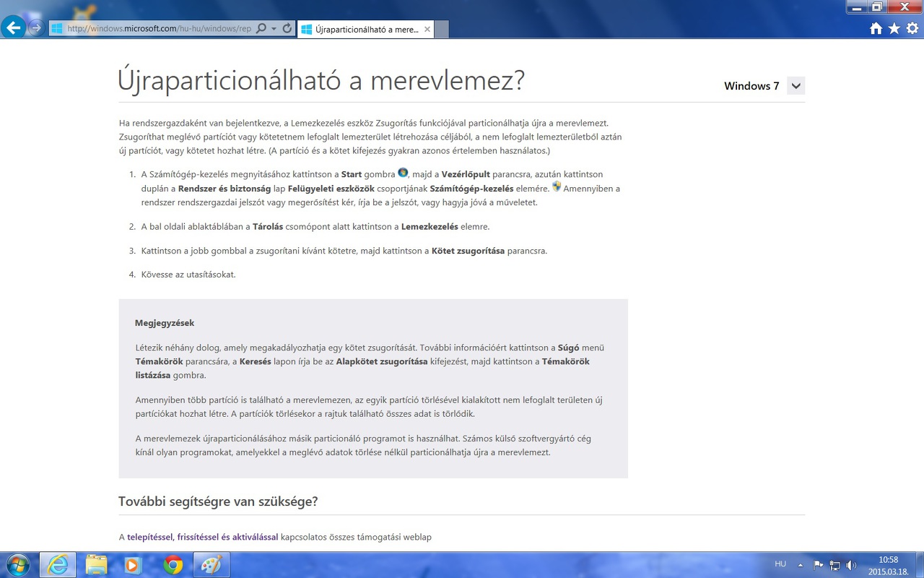Screen dimensions: 924x578
Task: Minimize the Internet Explorer window
Action: click(x=857, y=7)
